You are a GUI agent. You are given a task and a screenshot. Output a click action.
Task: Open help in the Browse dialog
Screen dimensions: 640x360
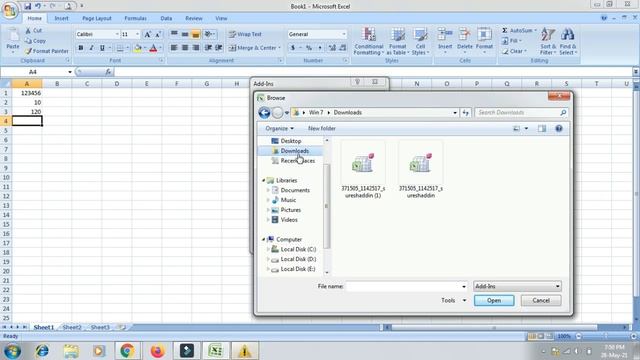click(x=559, y=129)
